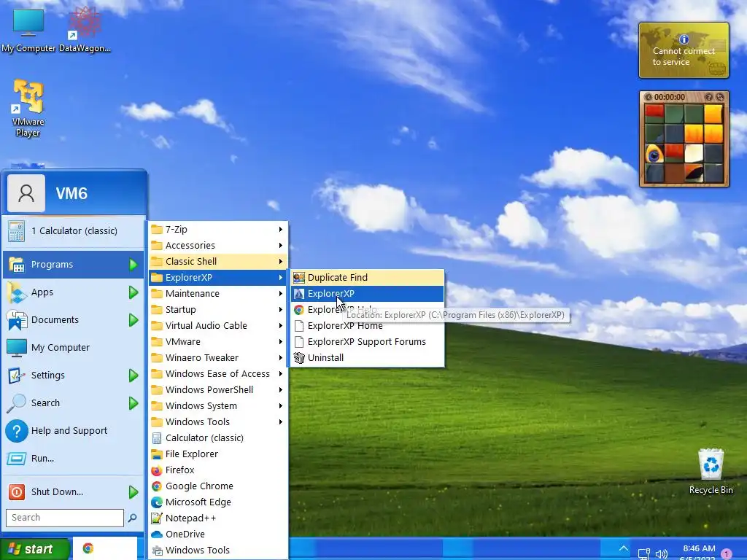Image resolution: width=747 pixels, height=560 pixels.
Task: Click the volume speaker tray icon
Action: coord(661,554)
